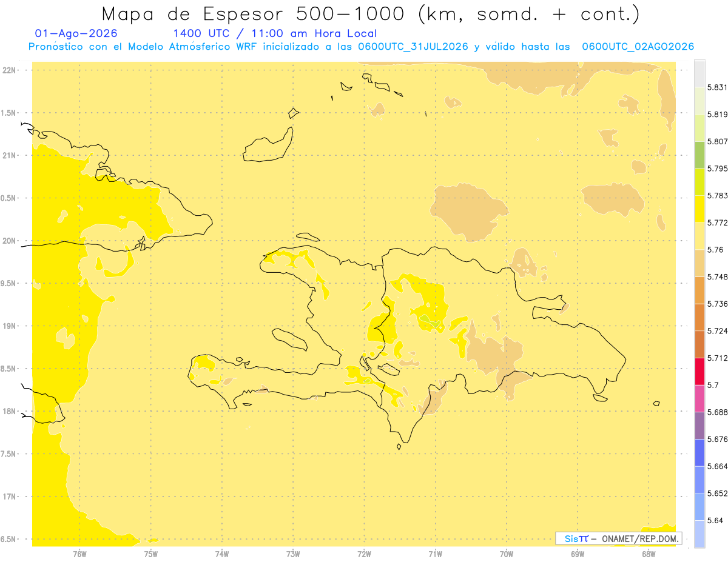The width and height of the screenshot is (728, 562).
Task: Click the 1.5N latitude label
Action: pyautogui.click(x=9, y=113)
